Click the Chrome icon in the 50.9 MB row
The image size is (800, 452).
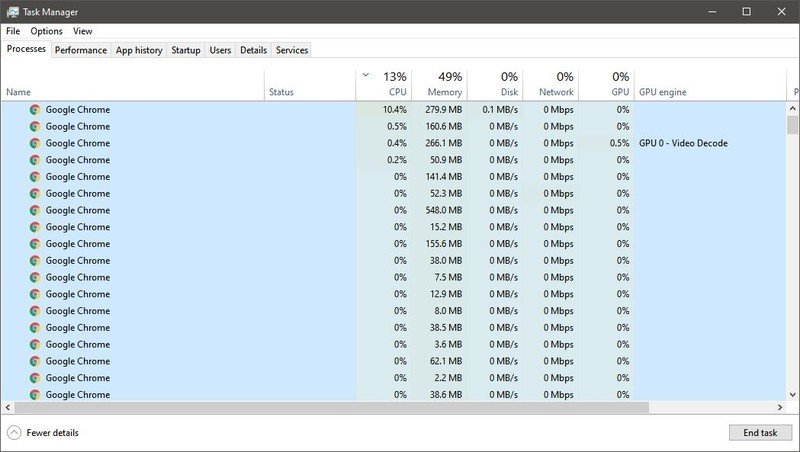pyautogui.click(x=35, y=160)
